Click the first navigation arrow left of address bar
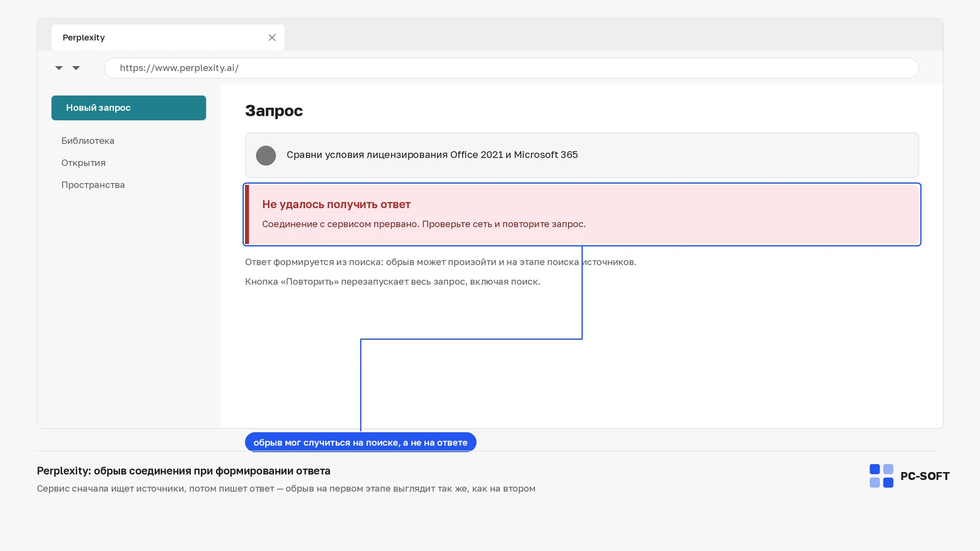Screen dimensions: 980x551 click(x=59, y=68)
